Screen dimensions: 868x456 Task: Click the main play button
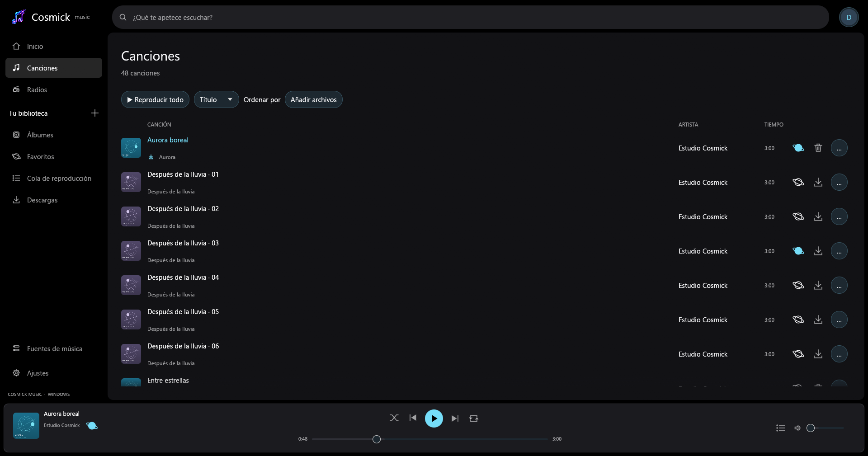[434, 418]
